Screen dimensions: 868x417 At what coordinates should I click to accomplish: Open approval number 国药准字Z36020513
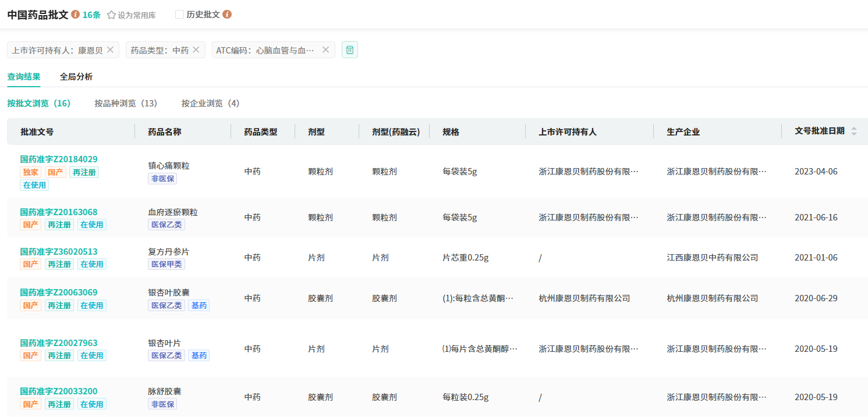(59, 252)
